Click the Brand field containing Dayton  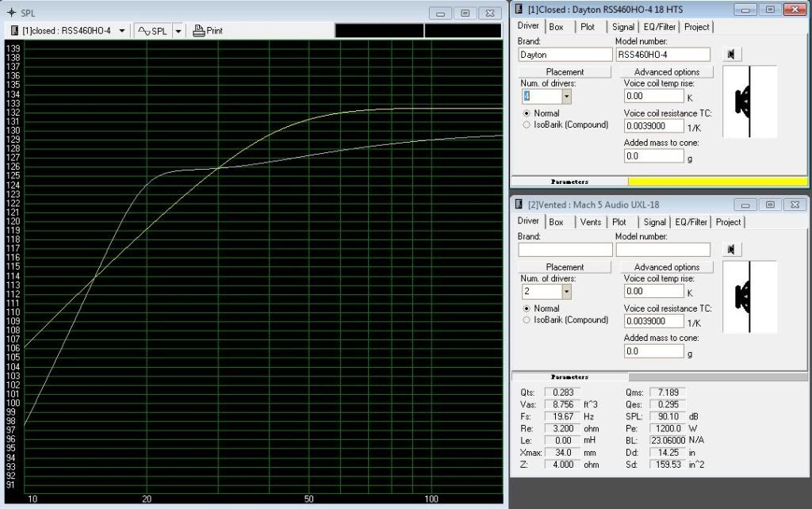pos(565,55)
